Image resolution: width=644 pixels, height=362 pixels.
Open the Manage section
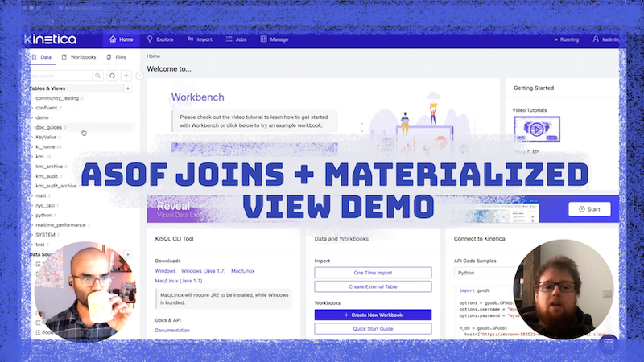(x=275, y=39)
